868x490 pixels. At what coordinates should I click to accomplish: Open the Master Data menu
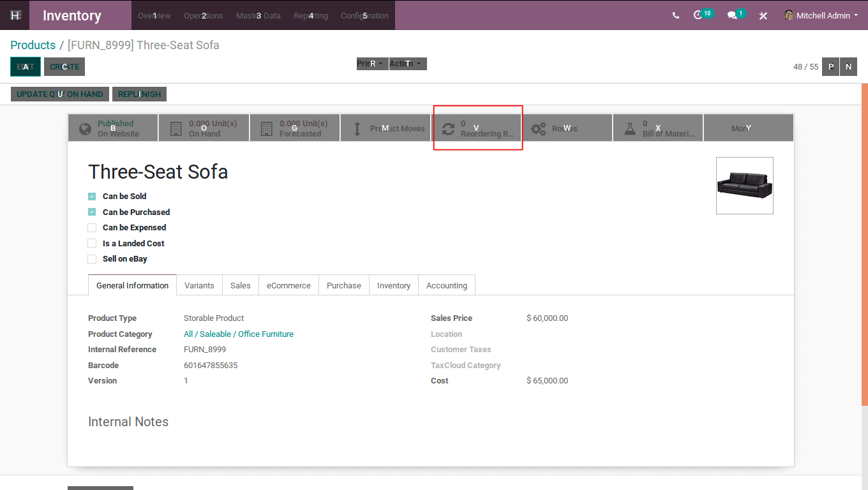(258, 15)
